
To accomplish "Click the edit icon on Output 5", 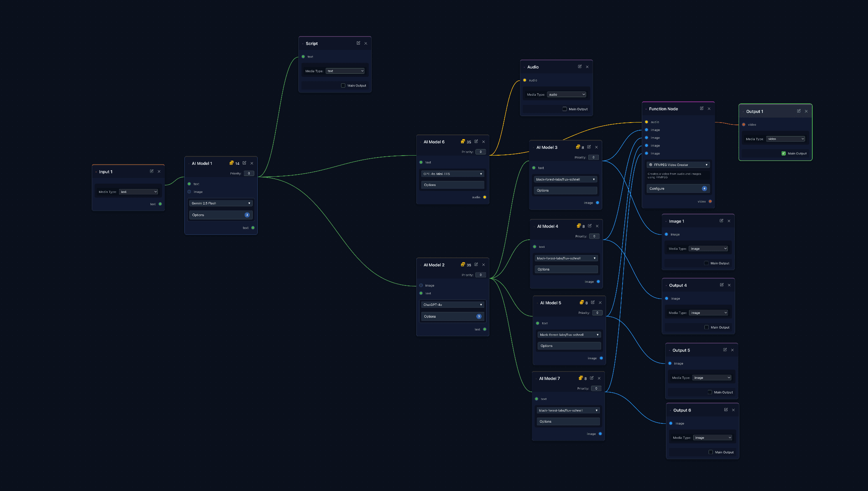I will 725,350.
